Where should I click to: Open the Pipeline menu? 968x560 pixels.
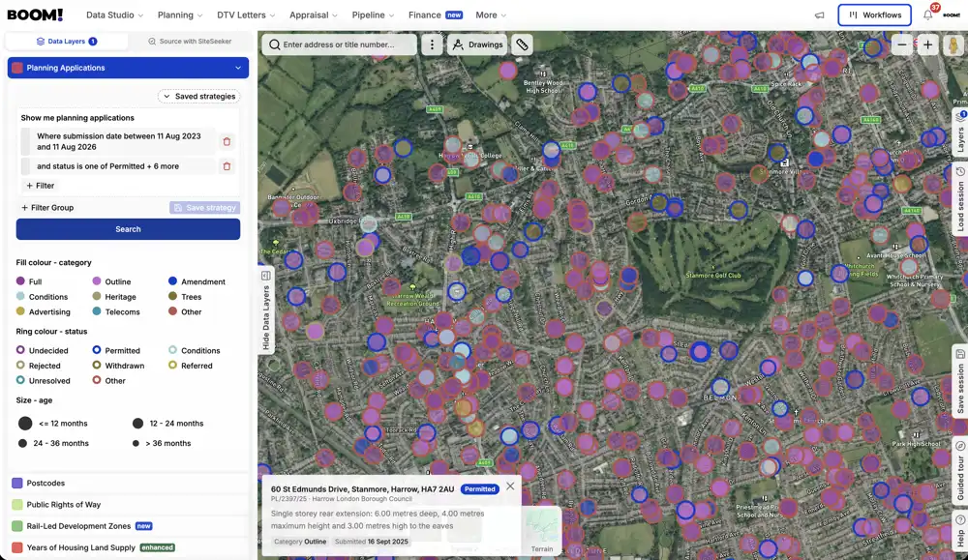click(x=373, y=15)
